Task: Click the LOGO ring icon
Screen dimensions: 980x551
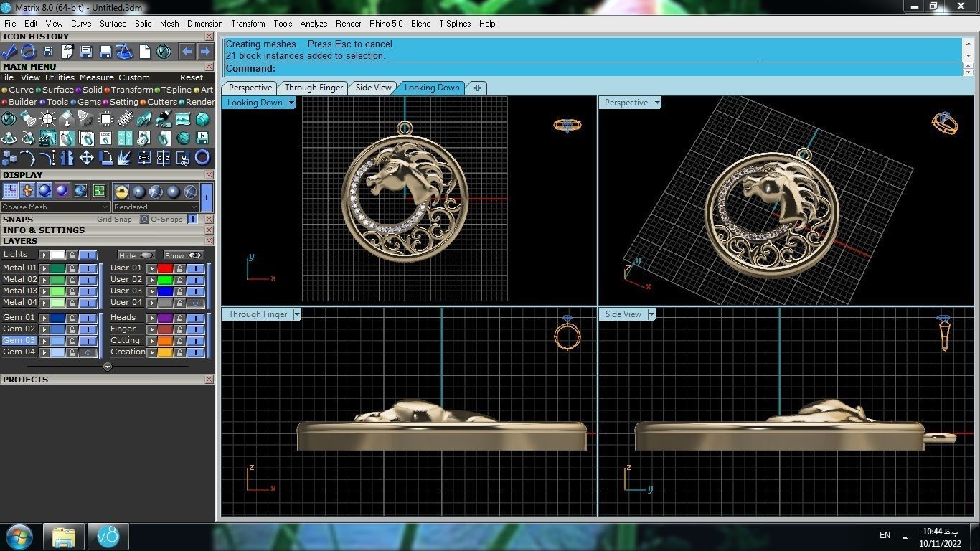Action: [x=105, y=138]
